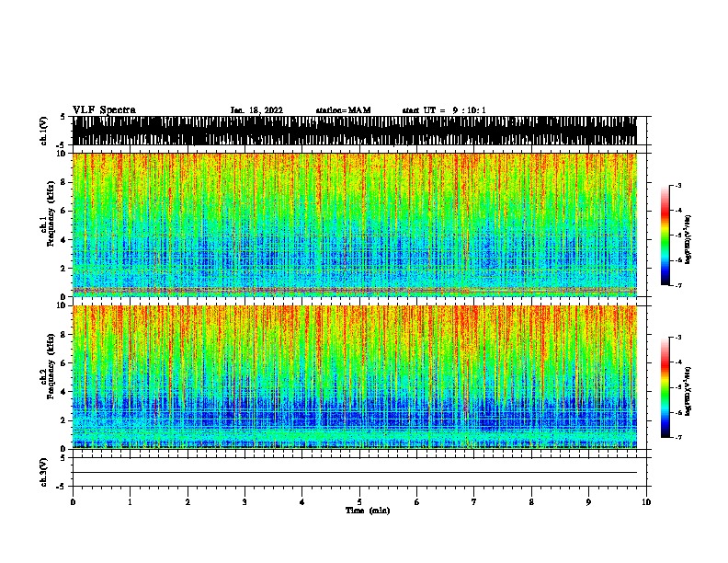Click the ch.1 spectrogram plot
The width and height of the screenshot is (728, 563).
[x=354, y=224]
